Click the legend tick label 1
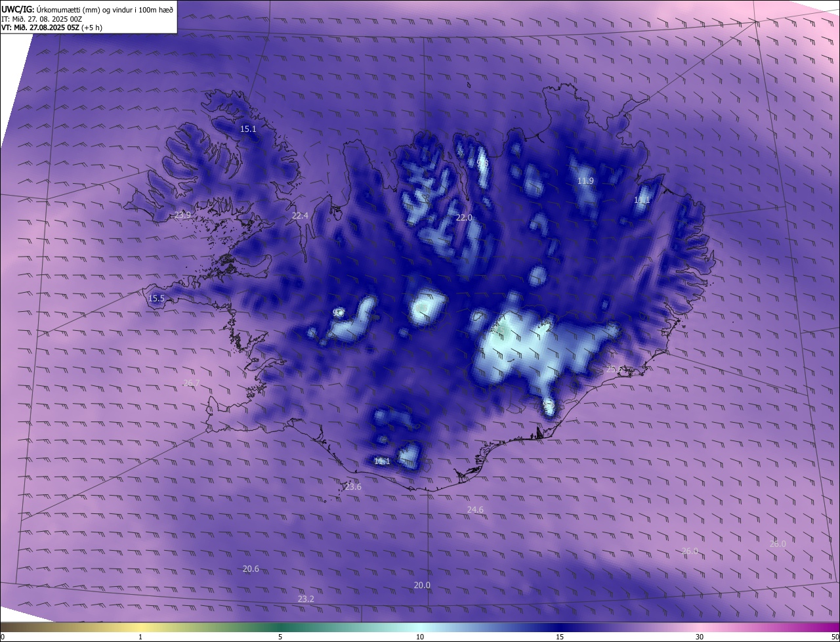The width and height of the screenshot is (840, 642). click(x=140, y=637)
